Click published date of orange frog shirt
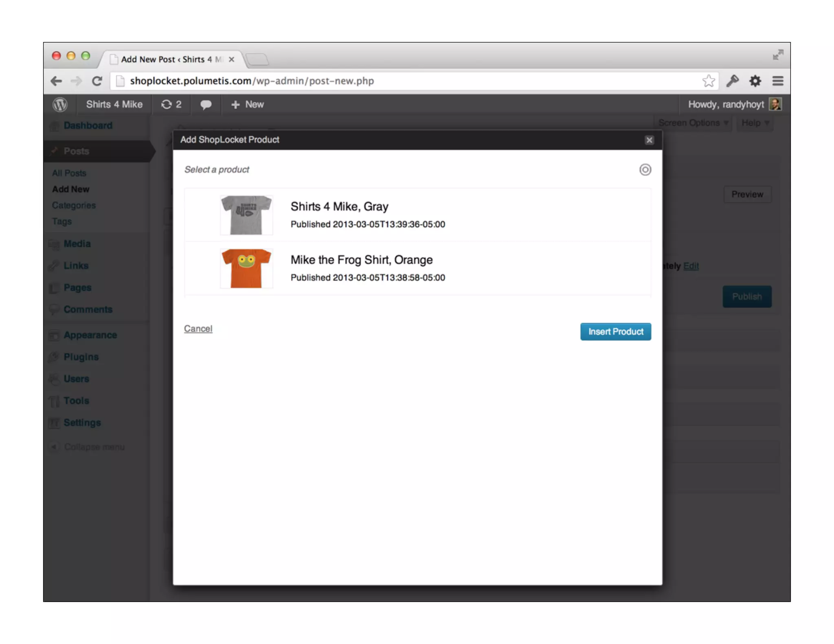 pyautogui.click(x=368, y=278)
